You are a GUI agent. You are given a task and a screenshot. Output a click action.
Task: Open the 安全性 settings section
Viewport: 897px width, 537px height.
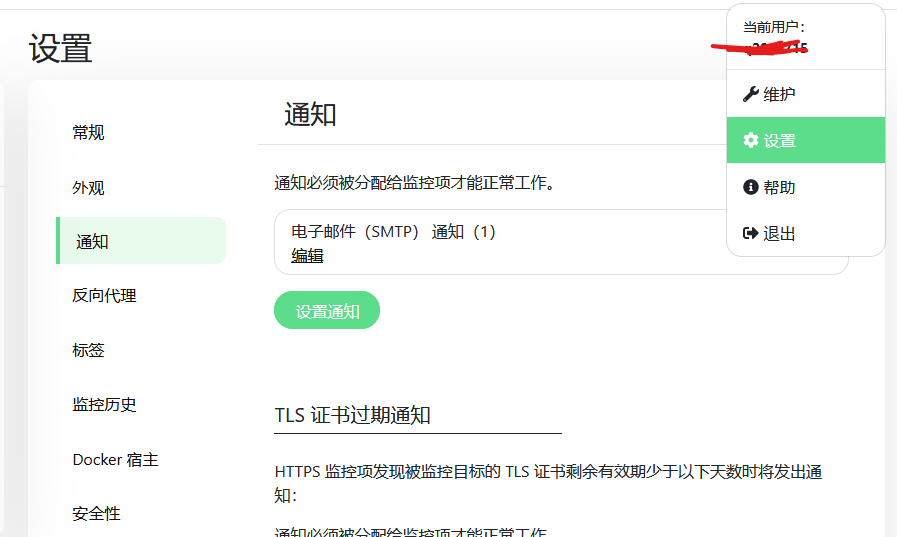pyautogui.click(x=96, y=514)
